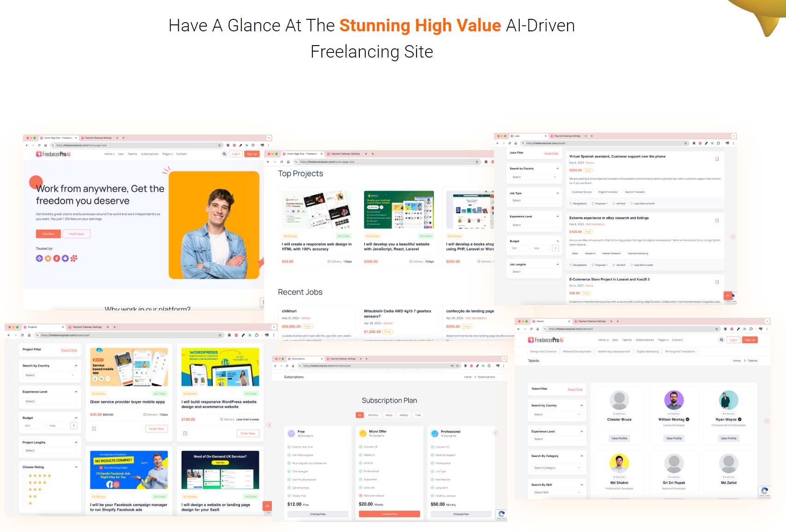Select the Yearly subscription plan filter
Viewport: 786px width, 532px height.
point(389,415)
